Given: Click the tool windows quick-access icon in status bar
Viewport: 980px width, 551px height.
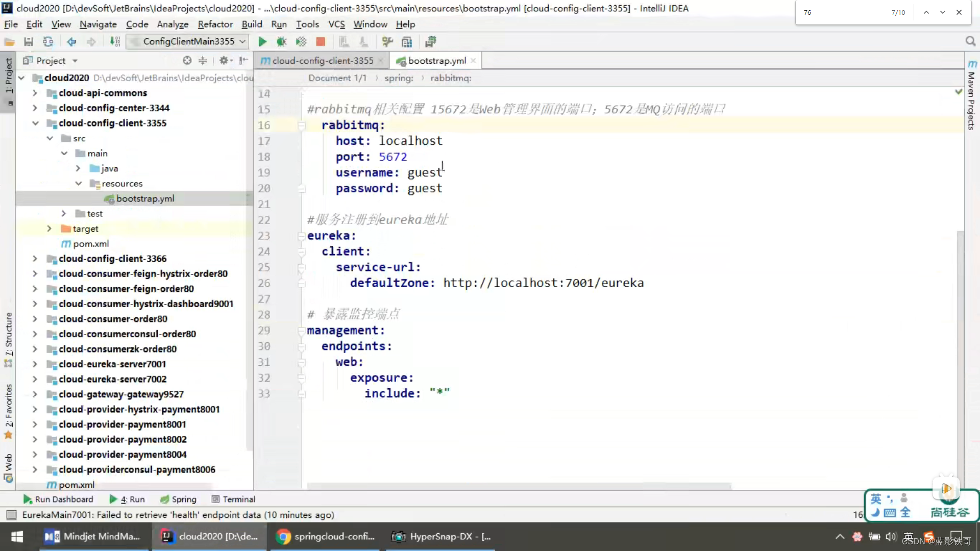Looking at the screenshot, I should click(11, 515).
